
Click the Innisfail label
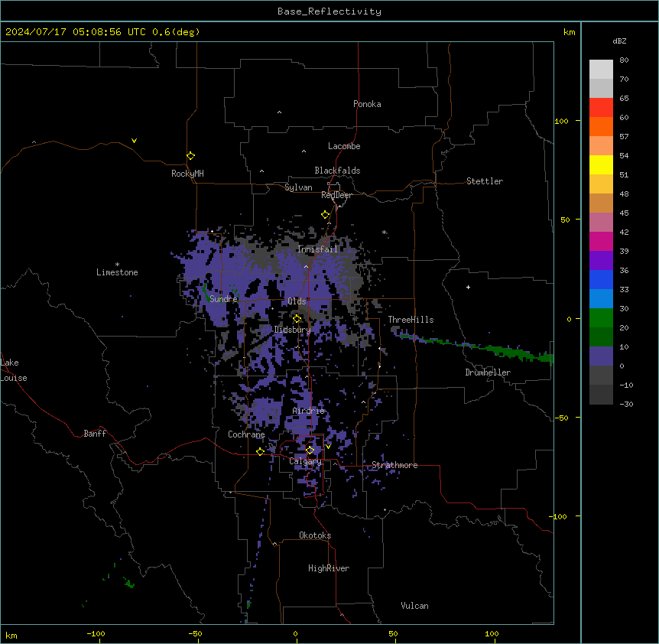coord(317,249)
